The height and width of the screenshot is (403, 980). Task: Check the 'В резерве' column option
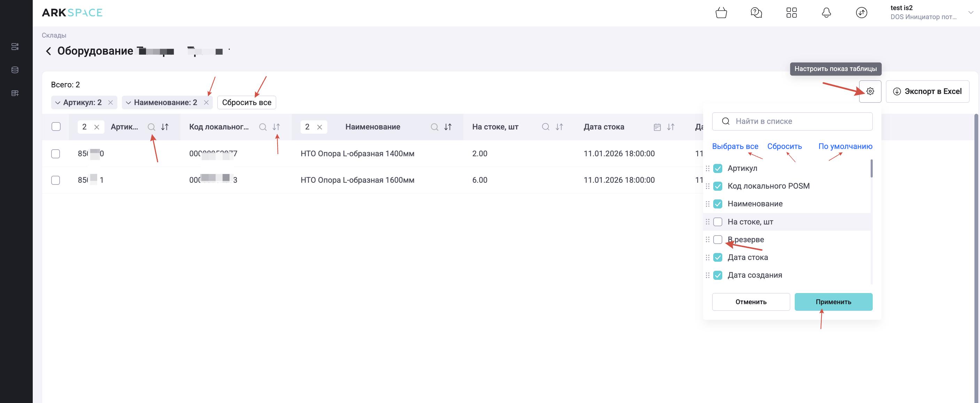click(717, 239)
